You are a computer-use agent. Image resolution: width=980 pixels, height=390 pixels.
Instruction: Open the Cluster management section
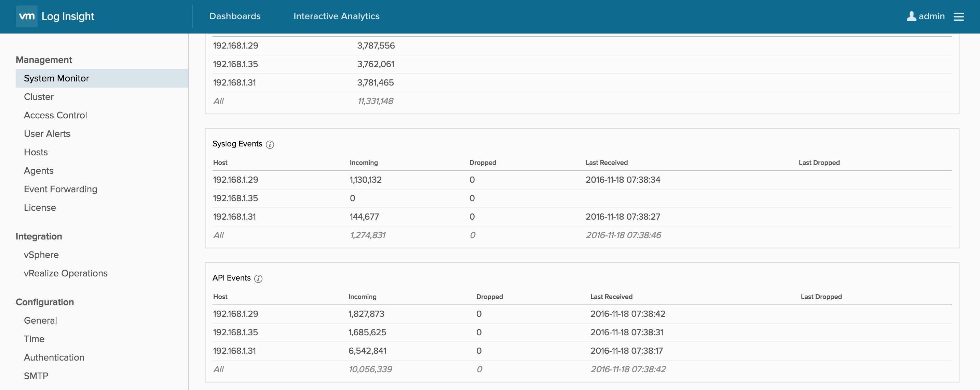tap(38, 96)
